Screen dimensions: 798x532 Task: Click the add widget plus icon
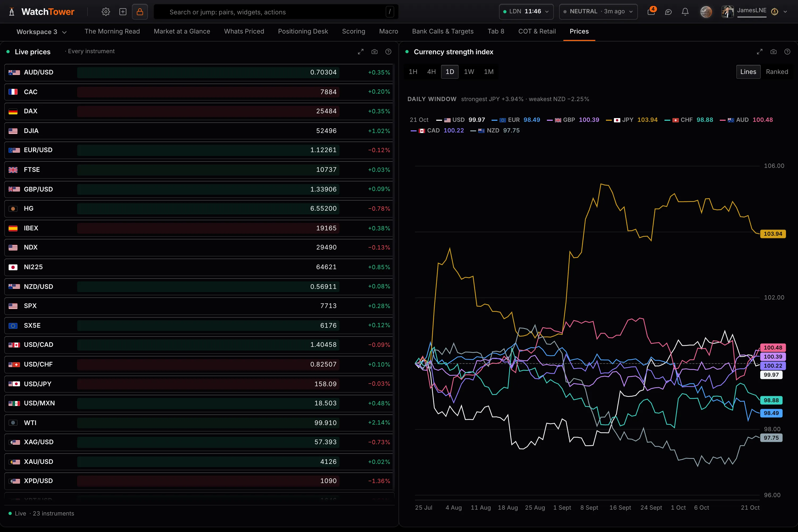[x=123, y=12]
